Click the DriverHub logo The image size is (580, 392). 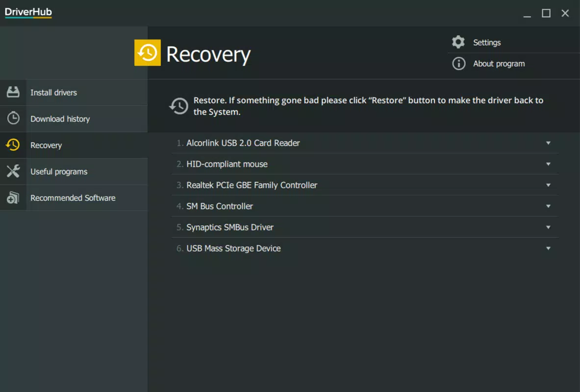point(28,12)
